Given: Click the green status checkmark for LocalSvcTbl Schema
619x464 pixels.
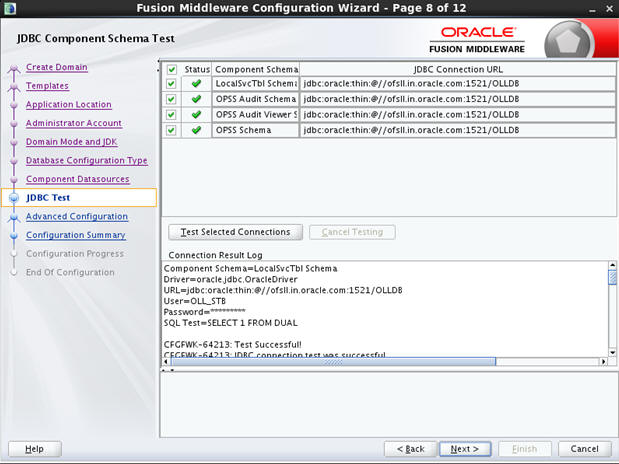Looking at the screenshot, I should (x=196, y=83).
